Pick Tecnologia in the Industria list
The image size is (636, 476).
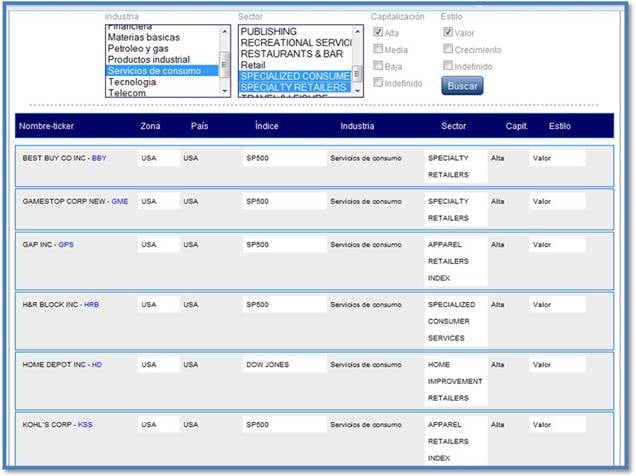pos(162,82)
